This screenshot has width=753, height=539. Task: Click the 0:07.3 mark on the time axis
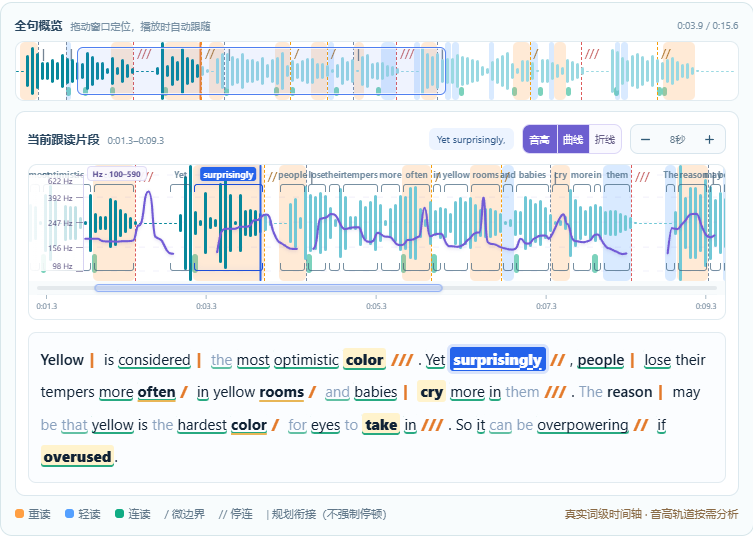[546, 306]
